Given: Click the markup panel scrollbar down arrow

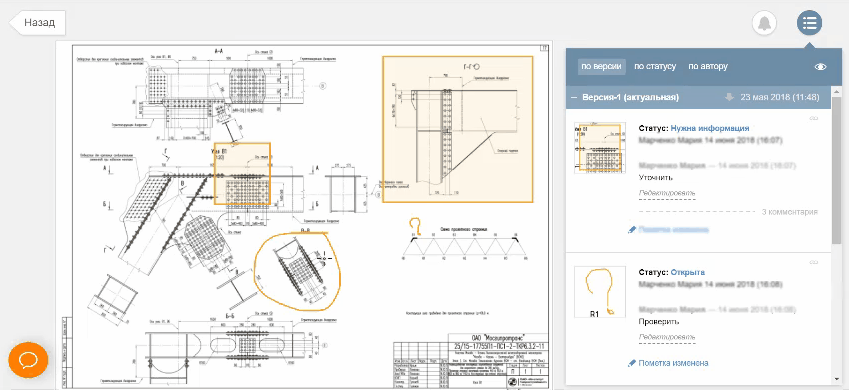Looking at the screenshot, I should click(x=837, y=380).
